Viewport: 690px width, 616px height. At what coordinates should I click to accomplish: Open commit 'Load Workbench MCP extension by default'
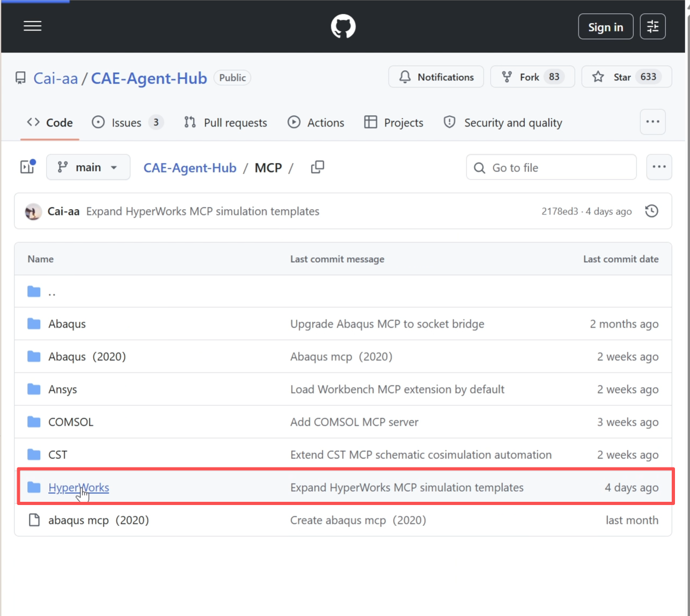click(x=397, y=389)
